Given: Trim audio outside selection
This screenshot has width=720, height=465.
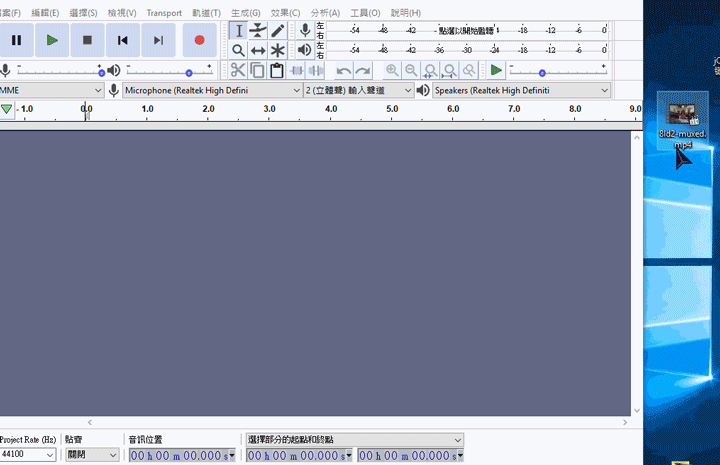Looking at the screenshot, I should tap(297, 70).
